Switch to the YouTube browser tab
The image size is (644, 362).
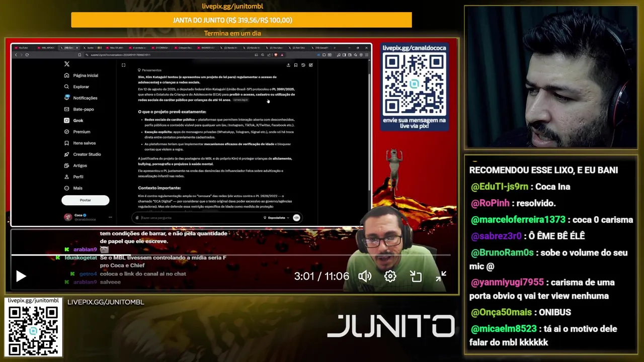(x=24, y=48)
